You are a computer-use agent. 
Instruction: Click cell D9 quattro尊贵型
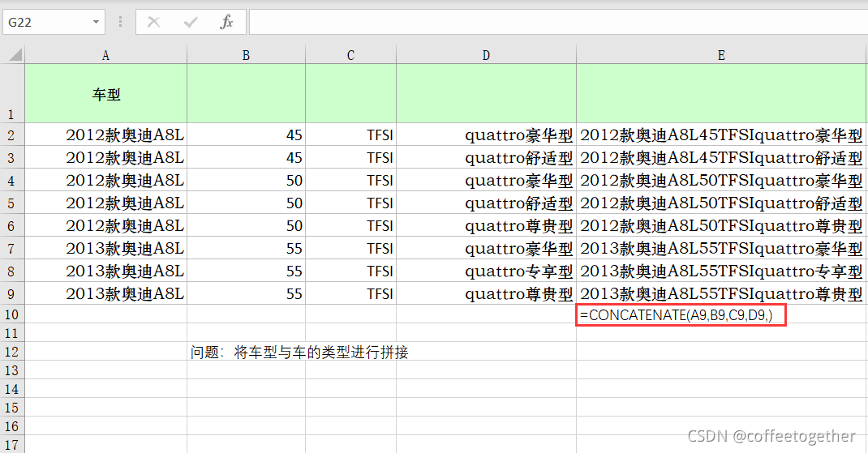pyautogui.click(x=486, y=293)
